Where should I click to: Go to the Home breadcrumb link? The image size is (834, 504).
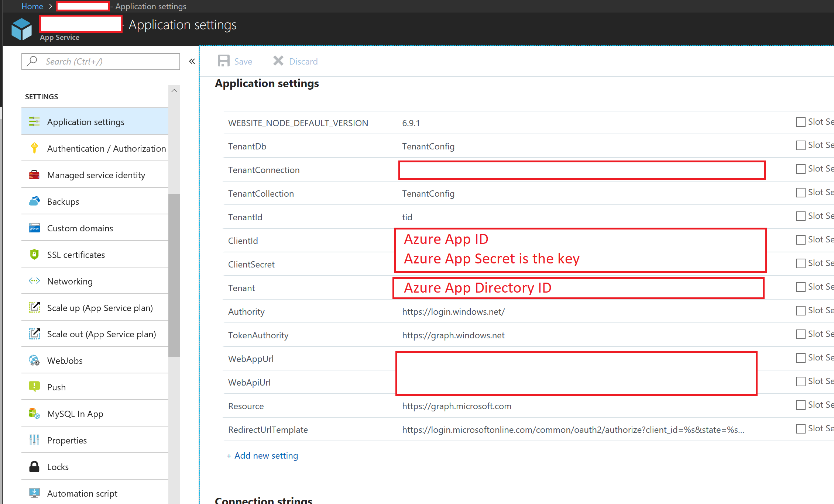[x=32, y=6]
